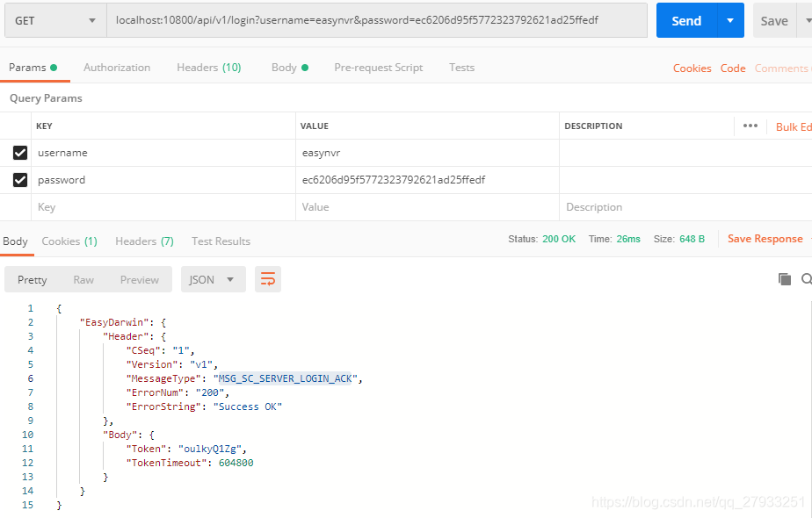Click the empty Key input field
812x518 pixels.
(x=163, y=207)
